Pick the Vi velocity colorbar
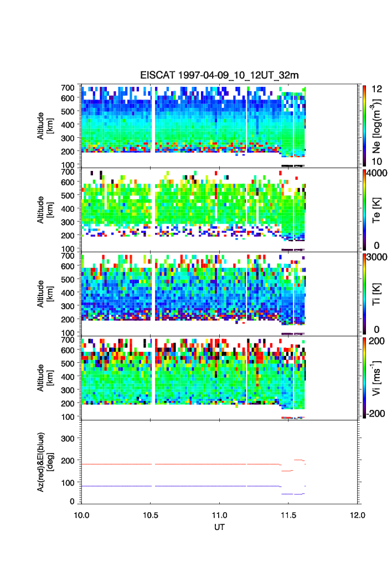The height and width of the screenshot is (588, 392). (x=363, y=378)
